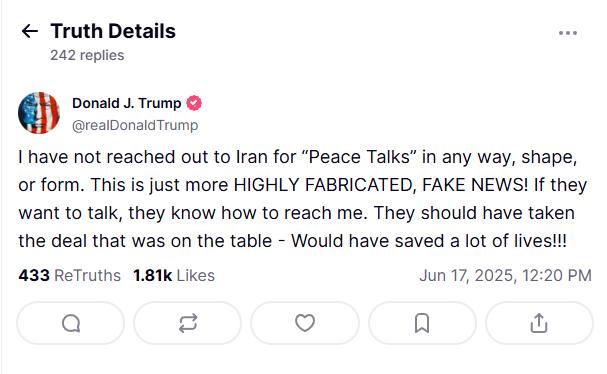View the 1.81k Likes list
Viewport: 607px width, 374px height.
click(x=174, y=276)
